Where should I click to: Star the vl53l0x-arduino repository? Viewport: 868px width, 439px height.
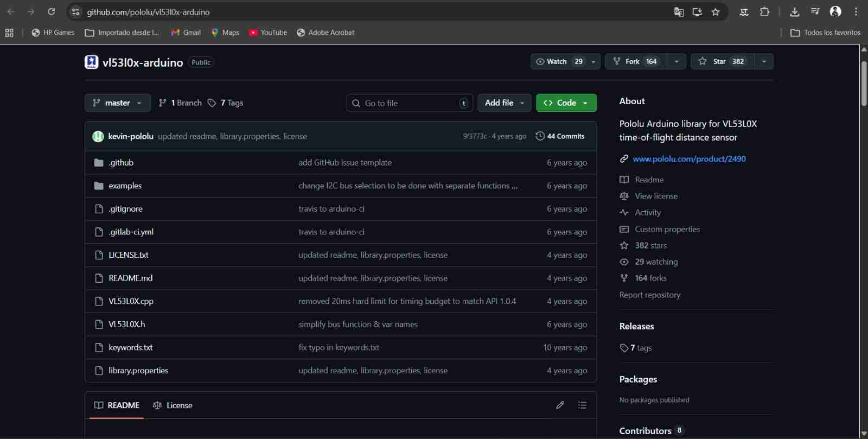point(723,61)
